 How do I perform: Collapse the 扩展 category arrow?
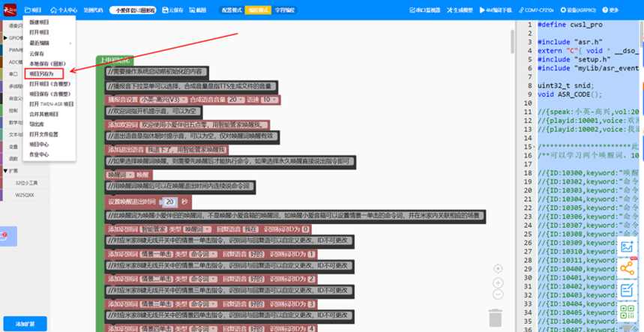pyautogui.click(x=5, y=171)
